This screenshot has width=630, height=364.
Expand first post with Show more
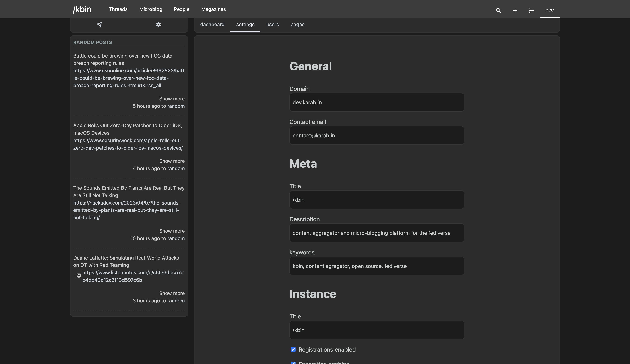172,99
